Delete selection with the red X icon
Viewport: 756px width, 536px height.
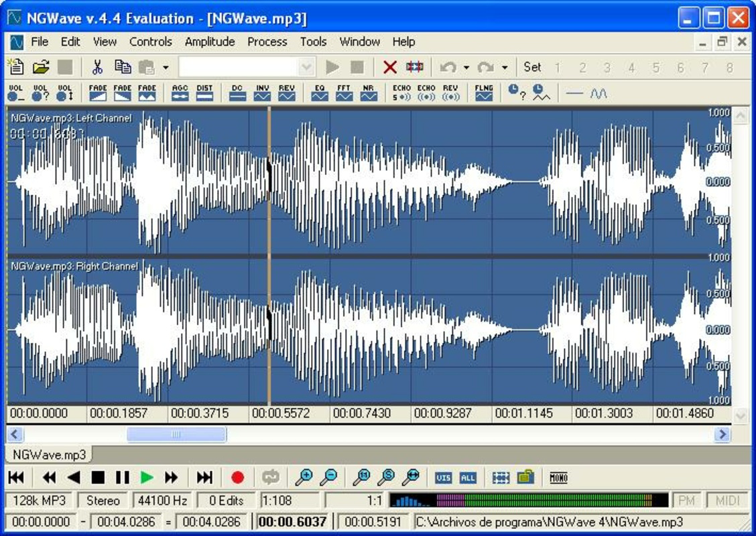pos(389,67)
